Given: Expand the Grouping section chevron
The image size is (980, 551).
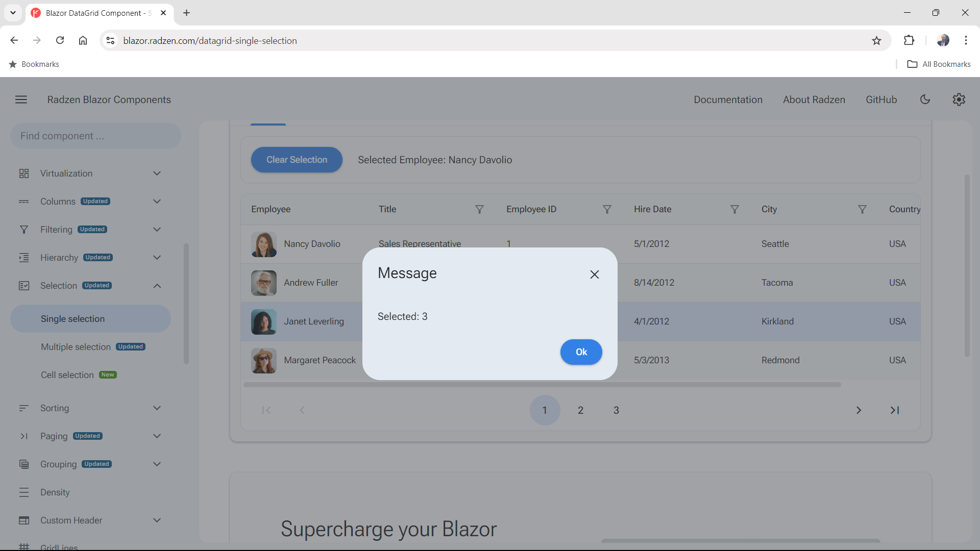Looking at the screenshot, I should click(x=157, y=464).
